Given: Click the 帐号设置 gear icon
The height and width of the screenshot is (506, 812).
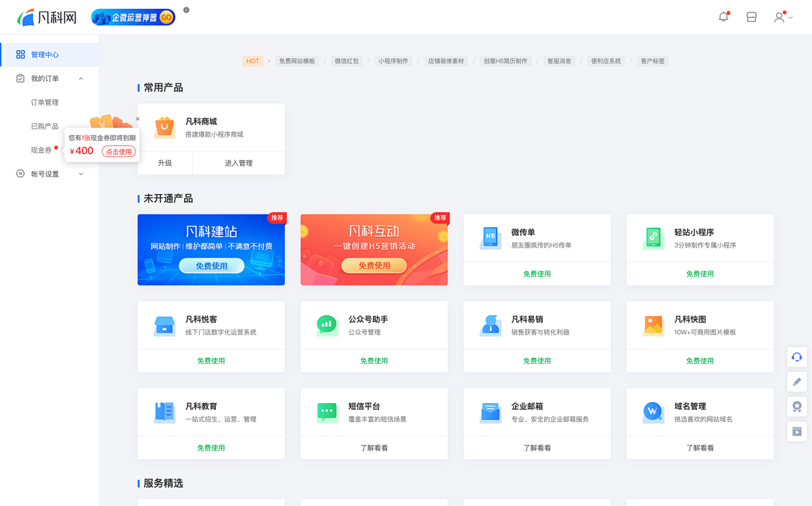Looking at the screenshot, I should (20, 174).
